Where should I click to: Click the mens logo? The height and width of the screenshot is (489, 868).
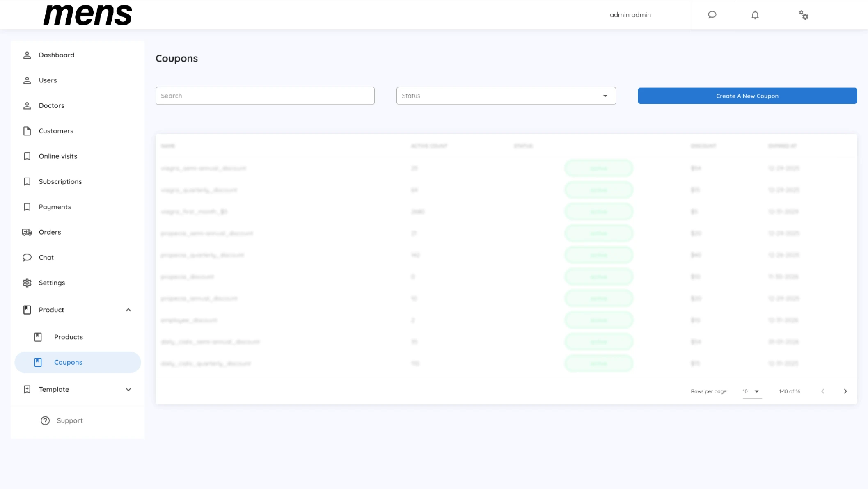88,15
